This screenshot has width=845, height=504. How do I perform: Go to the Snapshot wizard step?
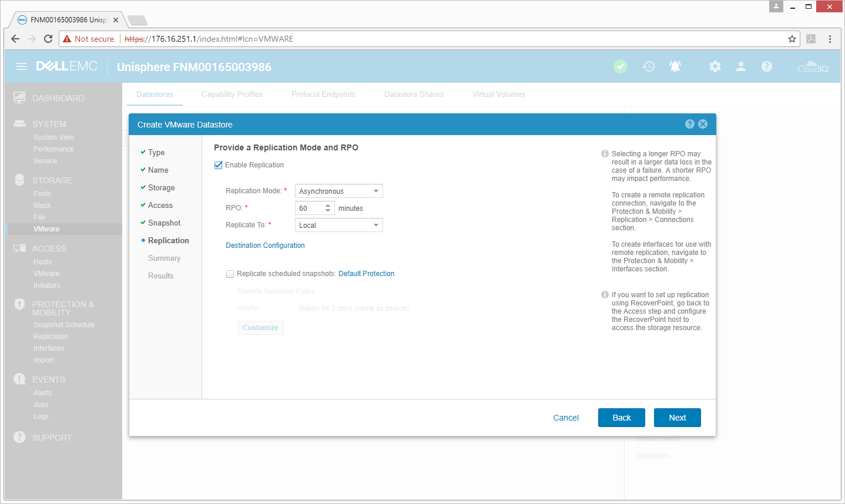click(164, 223)
